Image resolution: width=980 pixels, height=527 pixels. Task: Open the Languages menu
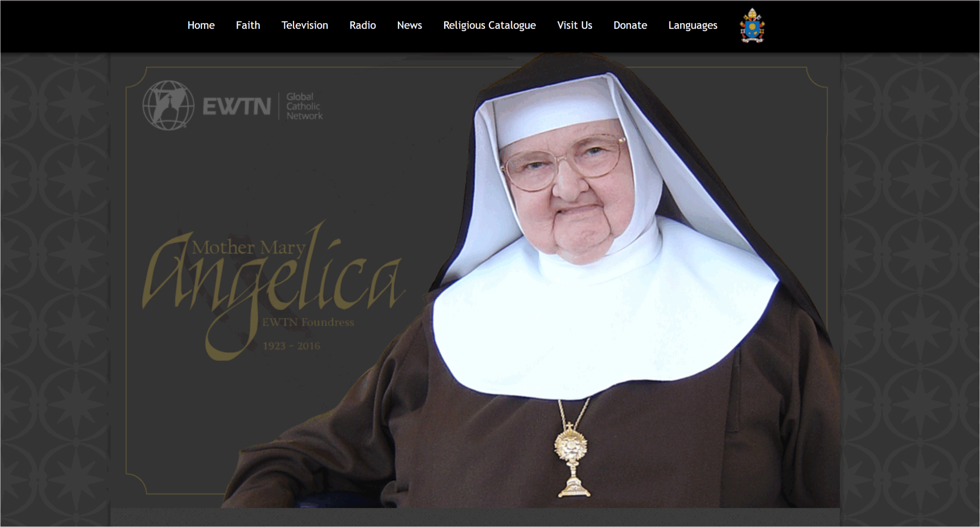(693, 25)
